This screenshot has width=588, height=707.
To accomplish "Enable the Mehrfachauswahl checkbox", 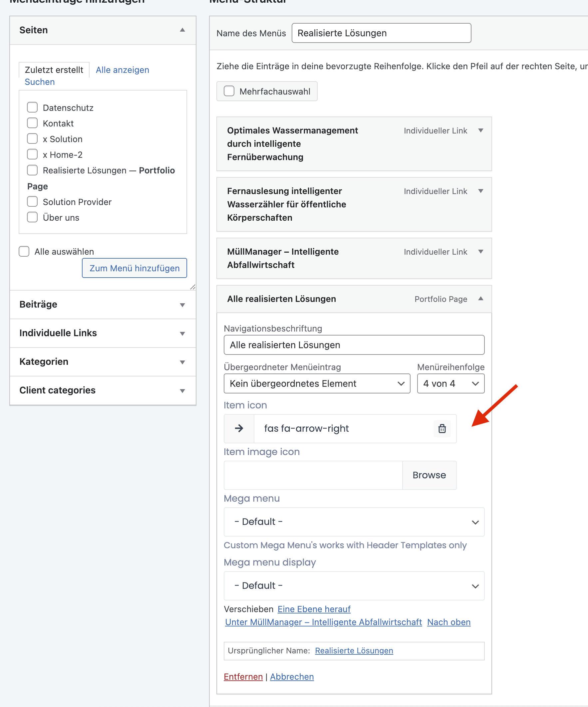I will point(229,91).
